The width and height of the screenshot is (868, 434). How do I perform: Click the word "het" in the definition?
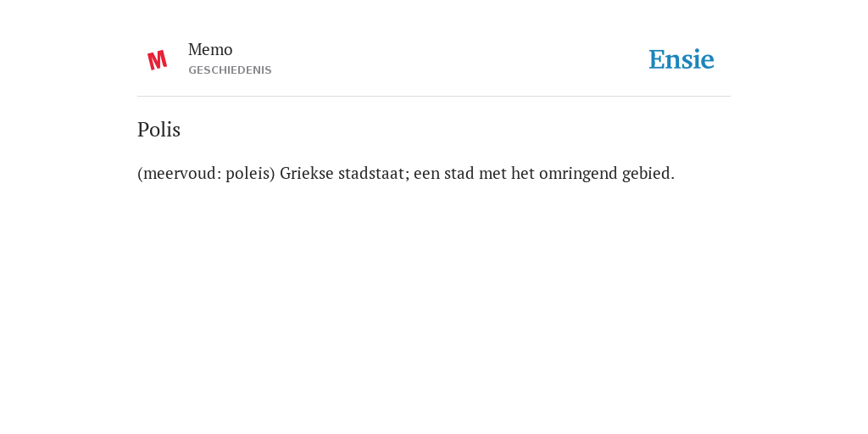[x=522, y=174]
